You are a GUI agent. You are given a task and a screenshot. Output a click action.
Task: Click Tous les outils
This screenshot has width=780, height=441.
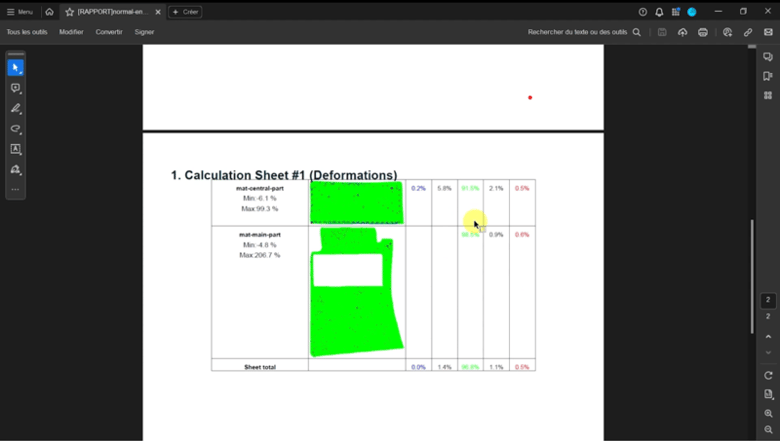27,32
